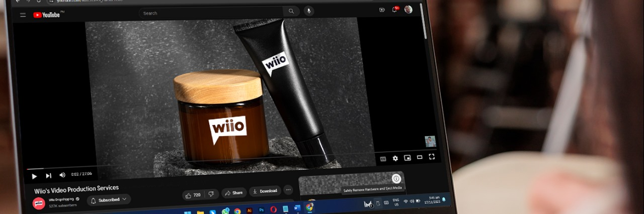Go to YouTube home via the logo
Viewport: 644px width, 214px height.
(x=46, y=15)
